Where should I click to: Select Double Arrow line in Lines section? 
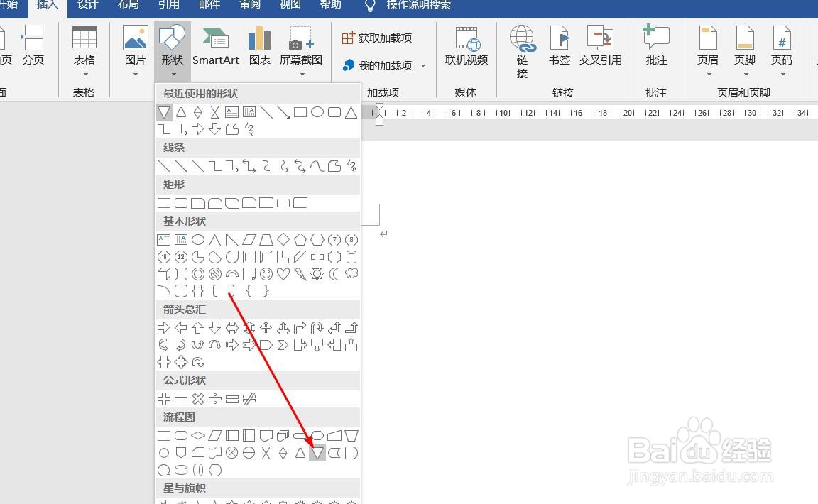click(x=197, y=166)
